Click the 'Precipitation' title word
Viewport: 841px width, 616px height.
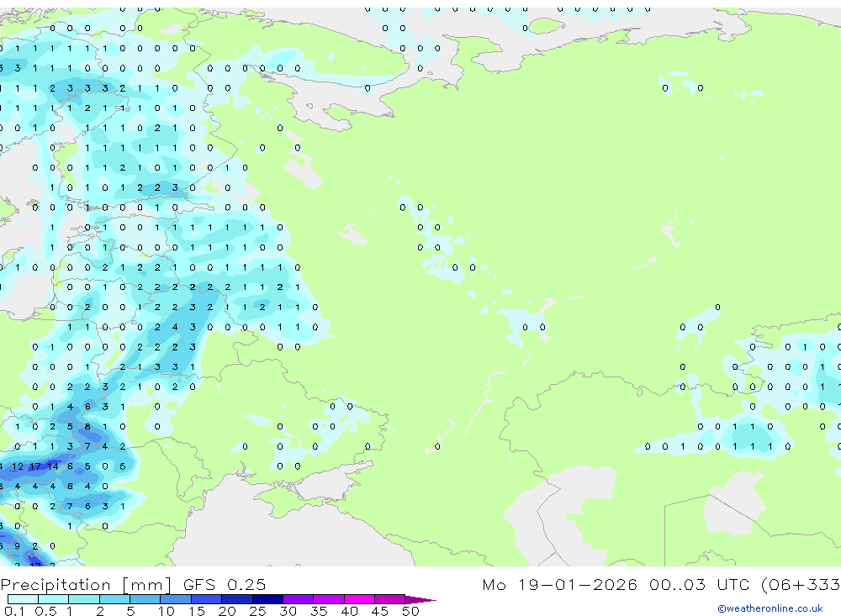coord(56,585)
